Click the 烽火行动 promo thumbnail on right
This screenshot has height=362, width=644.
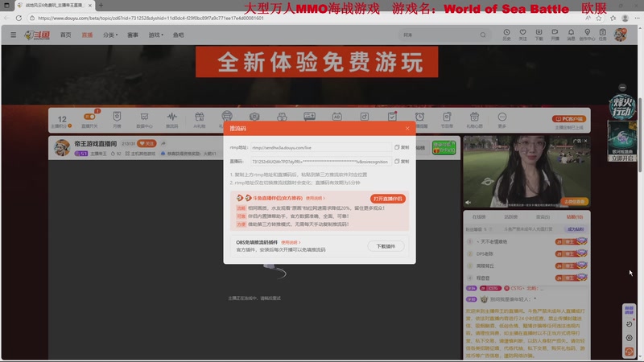(622, 107)
